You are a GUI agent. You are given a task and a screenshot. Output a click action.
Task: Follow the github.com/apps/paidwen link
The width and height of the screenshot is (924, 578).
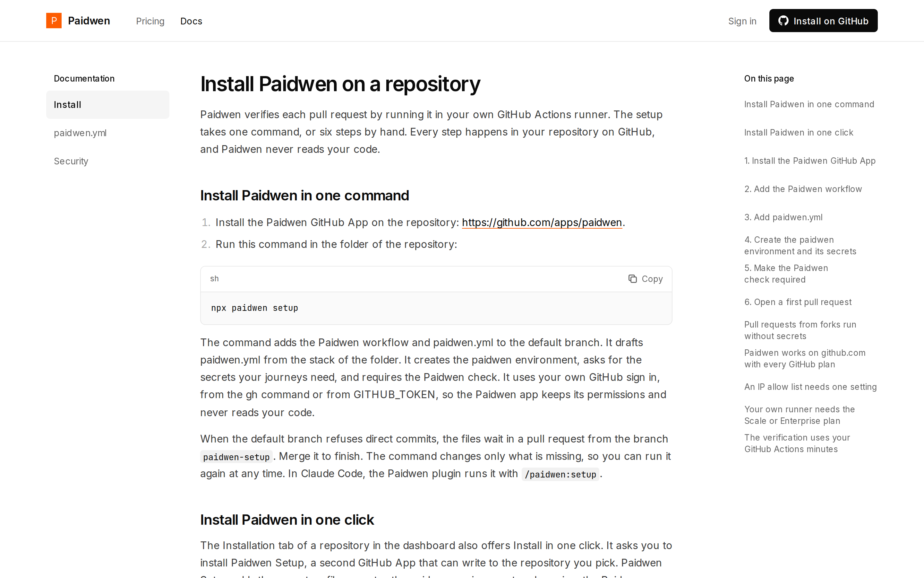point(542,223)
